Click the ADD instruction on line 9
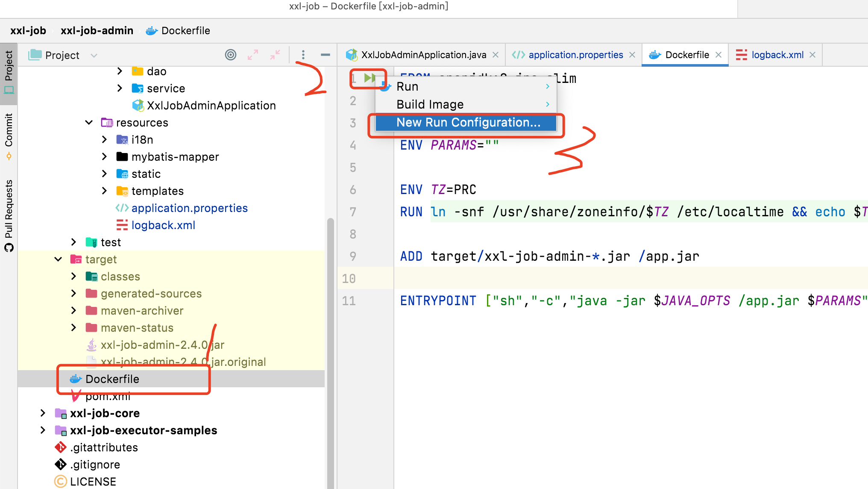 pyautogui.click(x=411, y=256)
